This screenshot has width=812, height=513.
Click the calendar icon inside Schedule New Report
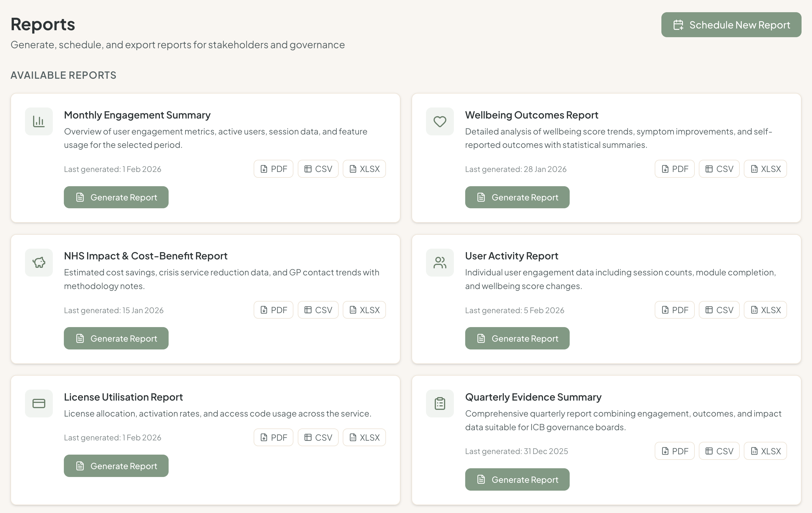pyautogui.click(x=678, y=24)
